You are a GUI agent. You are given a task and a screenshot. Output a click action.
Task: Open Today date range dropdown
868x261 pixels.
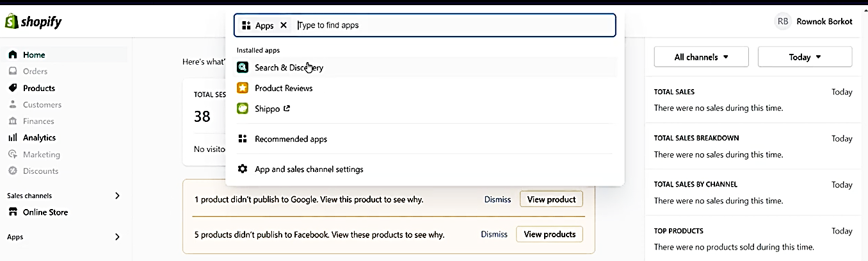click(x=805, y=57)
